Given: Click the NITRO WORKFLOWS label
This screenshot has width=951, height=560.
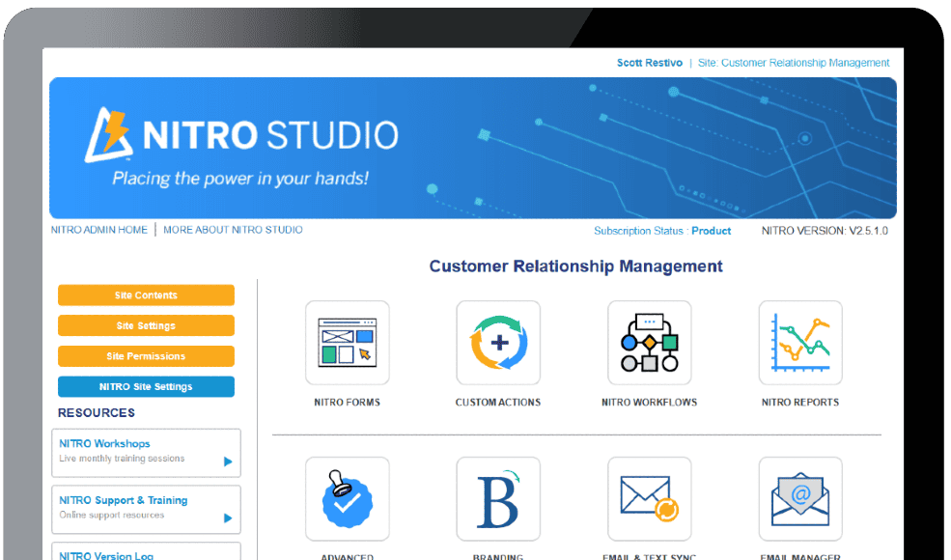Looking at the screenshot, I should [649, 403].
